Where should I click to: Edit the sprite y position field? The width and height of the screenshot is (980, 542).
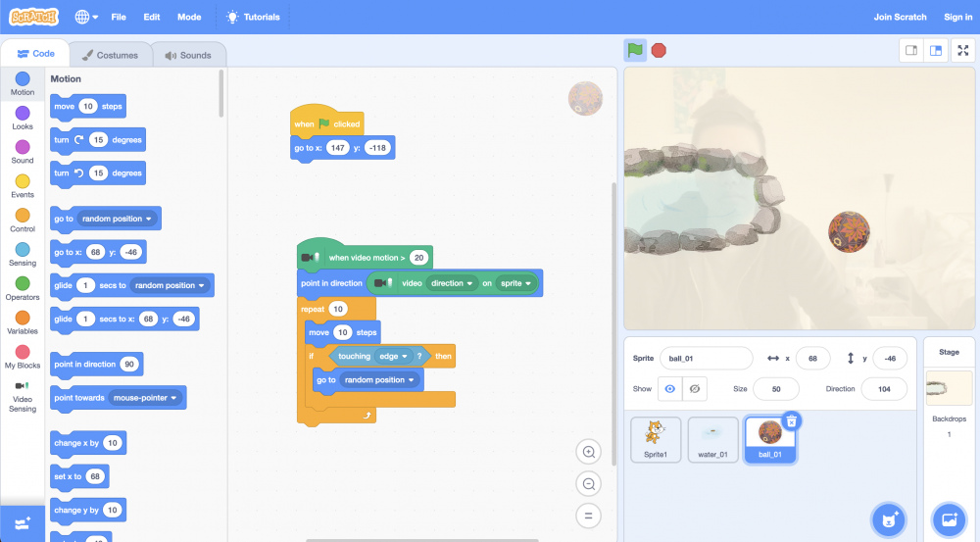pos(890,358)
